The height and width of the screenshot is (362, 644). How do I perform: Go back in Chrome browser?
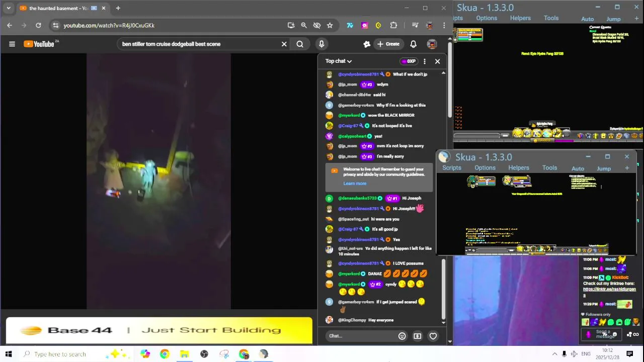(10, 25)
